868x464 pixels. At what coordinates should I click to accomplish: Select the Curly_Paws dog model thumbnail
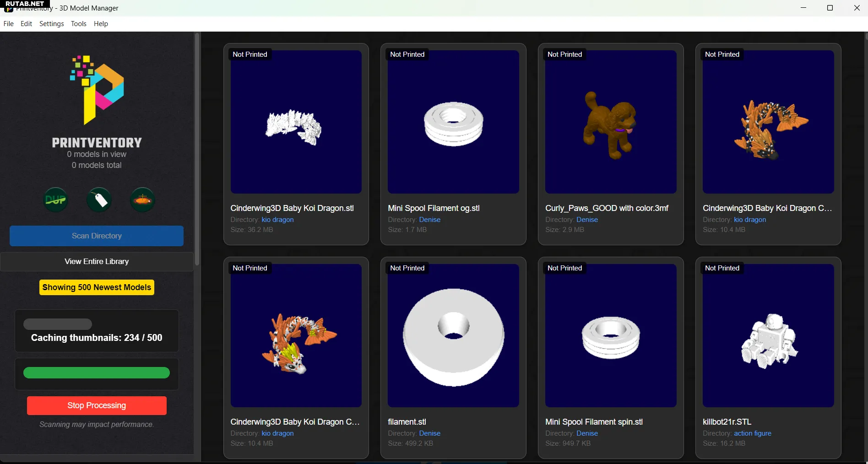[611, 122]
